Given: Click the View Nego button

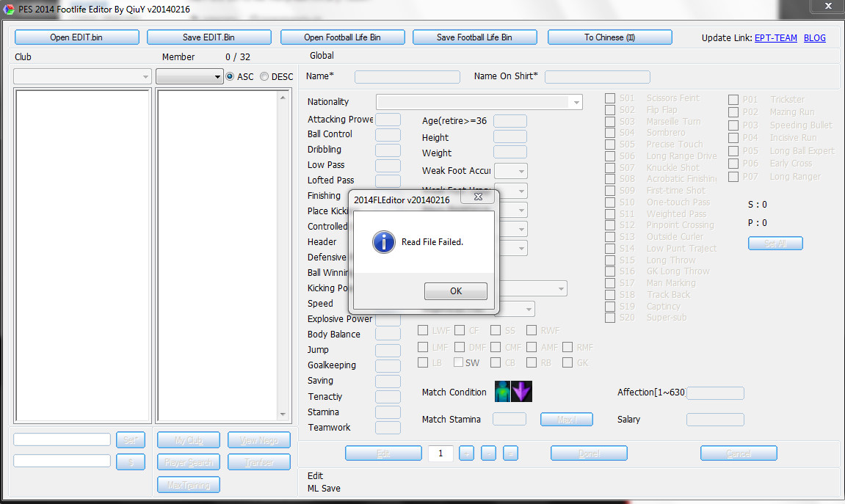Looking at the screenshot, I should 258,440.
